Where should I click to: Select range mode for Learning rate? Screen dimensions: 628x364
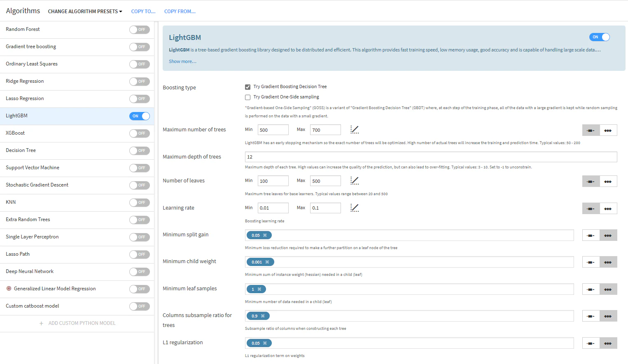(591, 208)
